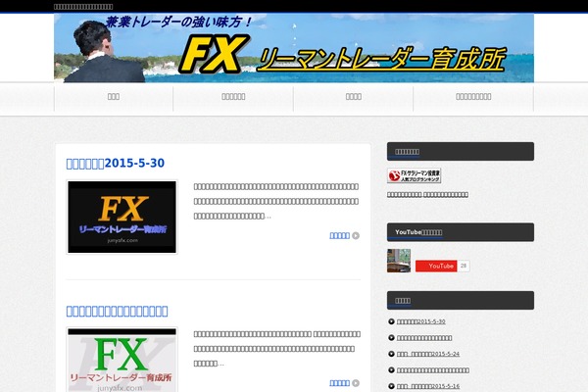Click the bullet icon before sidebar 2015-5-24 entry
Screen dimensions: 588x392
[x=391, y=354]
